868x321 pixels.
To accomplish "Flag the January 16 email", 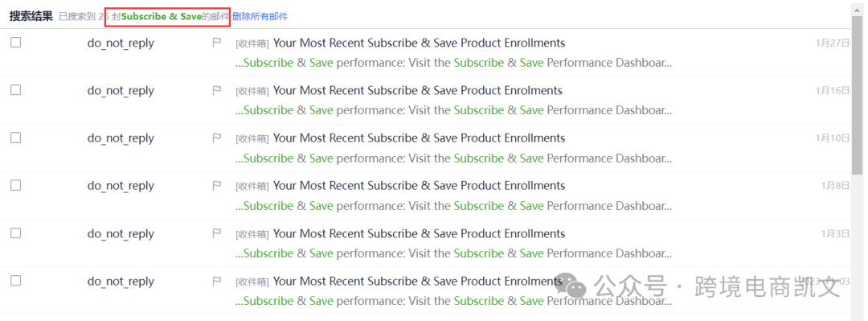I will point(217,90).
